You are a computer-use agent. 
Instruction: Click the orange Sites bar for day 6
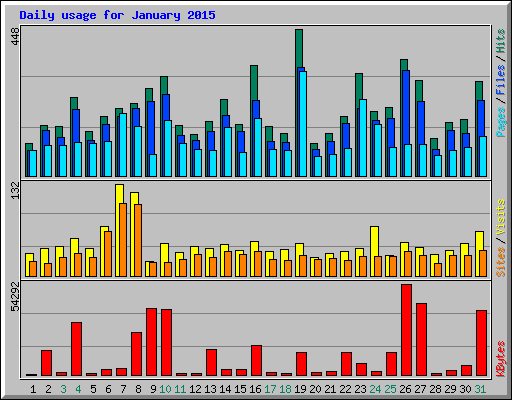coord(108,254)
